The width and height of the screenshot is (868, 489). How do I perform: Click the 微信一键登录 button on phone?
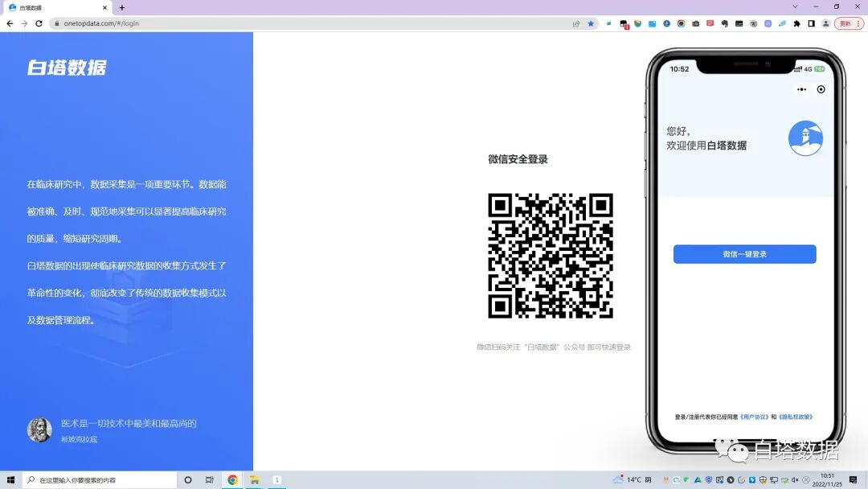click(x=744, y=254)
